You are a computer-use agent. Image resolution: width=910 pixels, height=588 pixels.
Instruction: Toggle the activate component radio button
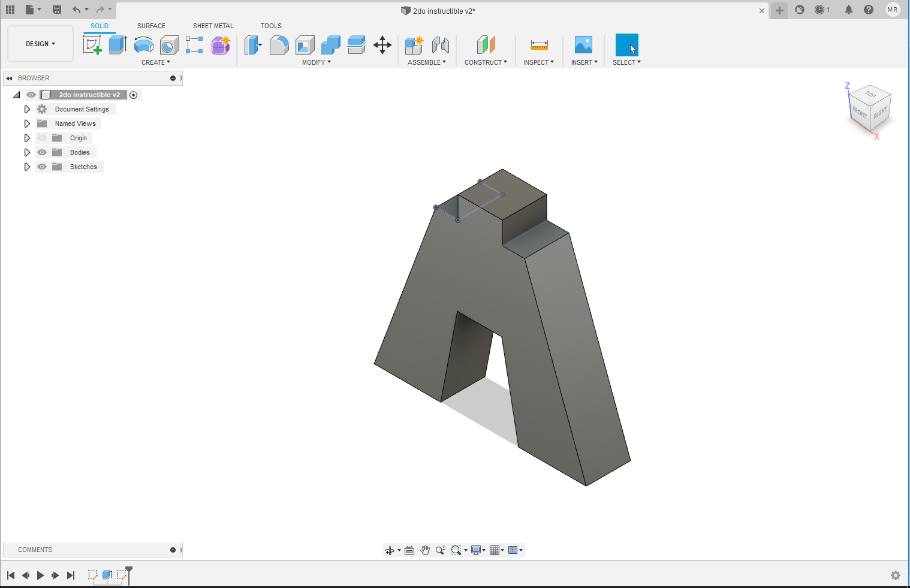(x=134, y=95)
